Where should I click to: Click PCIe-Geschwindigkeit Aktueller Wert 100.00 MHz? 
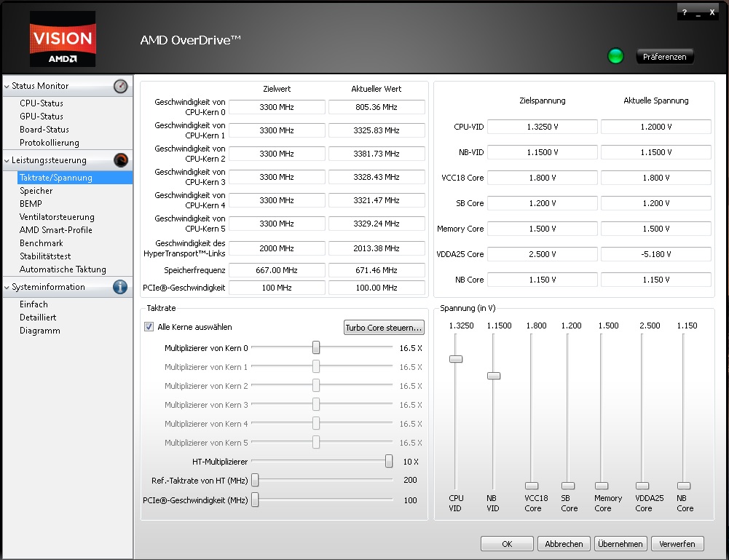point(376,288)
